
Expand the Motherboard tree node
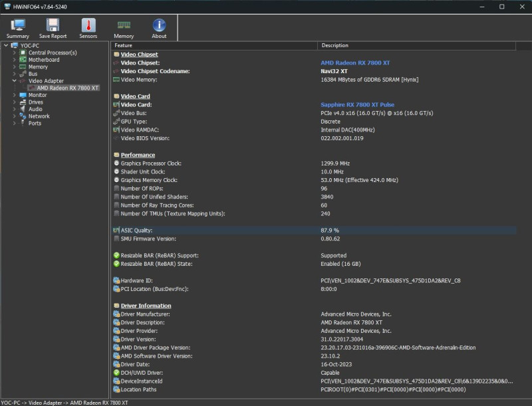(14, 60)
